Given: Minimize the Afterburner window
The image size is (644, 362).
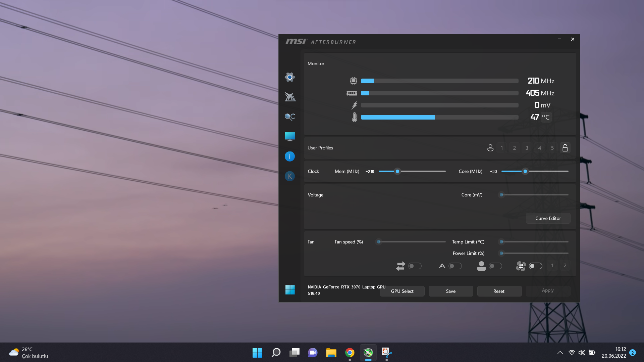Looking at the screenshot, I should [559, 39].
